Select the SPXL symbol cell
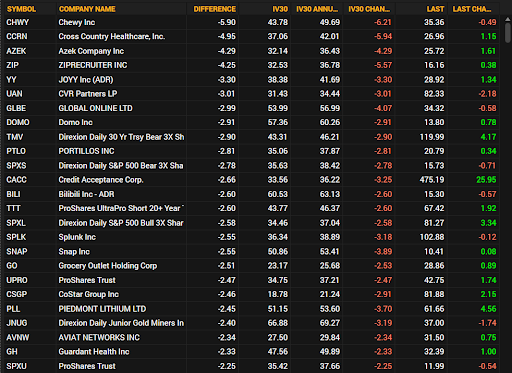 tap(16, 223)
